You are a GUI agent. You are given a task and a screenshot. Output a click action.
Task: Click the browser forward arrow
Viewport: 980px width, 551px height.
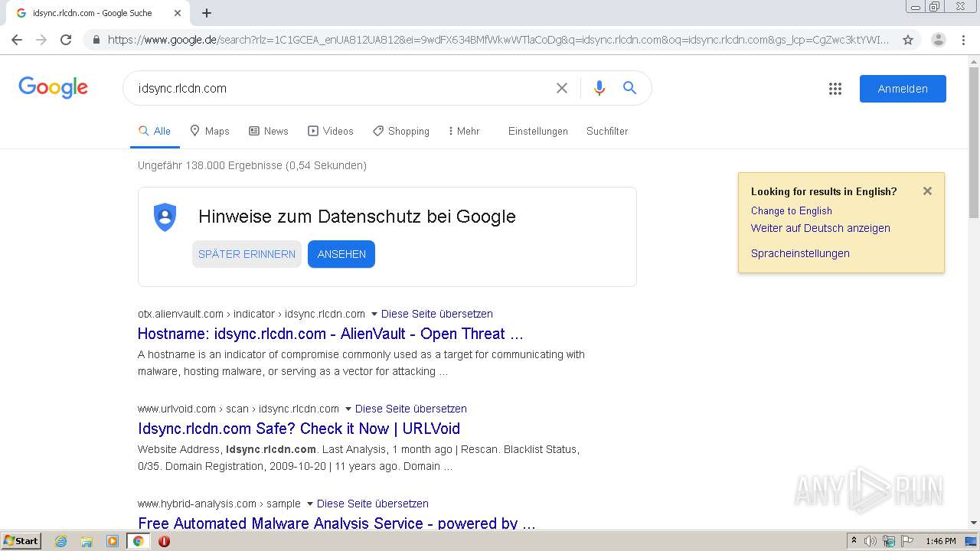click(x=41, y=40)
